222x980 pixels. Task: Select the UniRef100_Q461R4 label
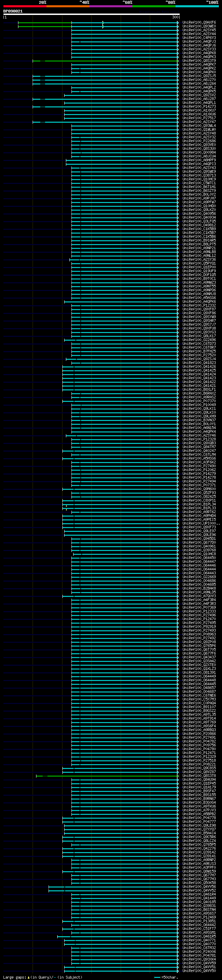(199, 894)
